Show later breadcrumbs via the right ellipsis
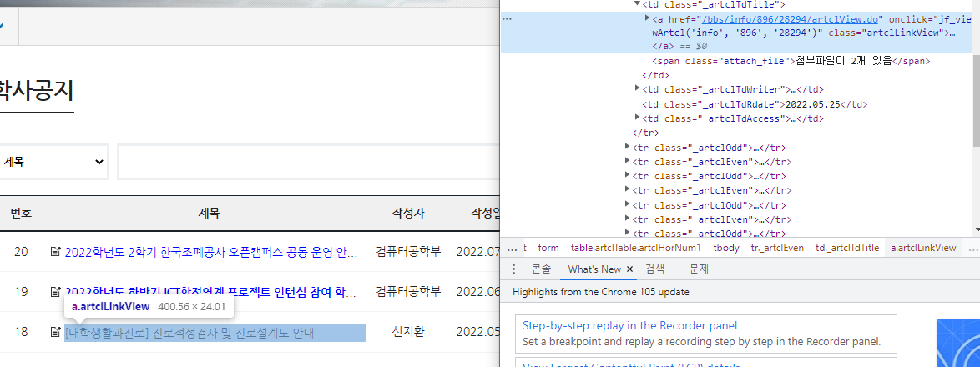This screenshot has width=980, height=367. tap(972, 249)
